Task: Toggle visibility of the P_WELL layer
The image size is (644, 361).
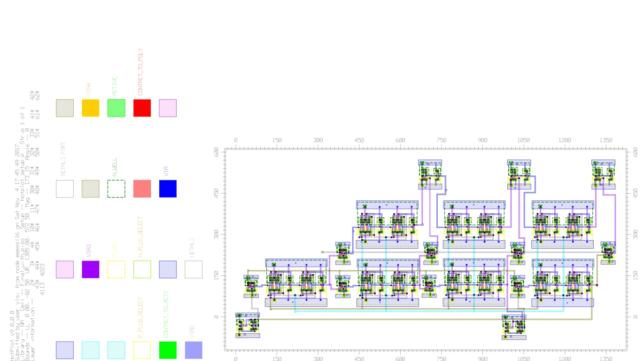Action: click(116, 271)
